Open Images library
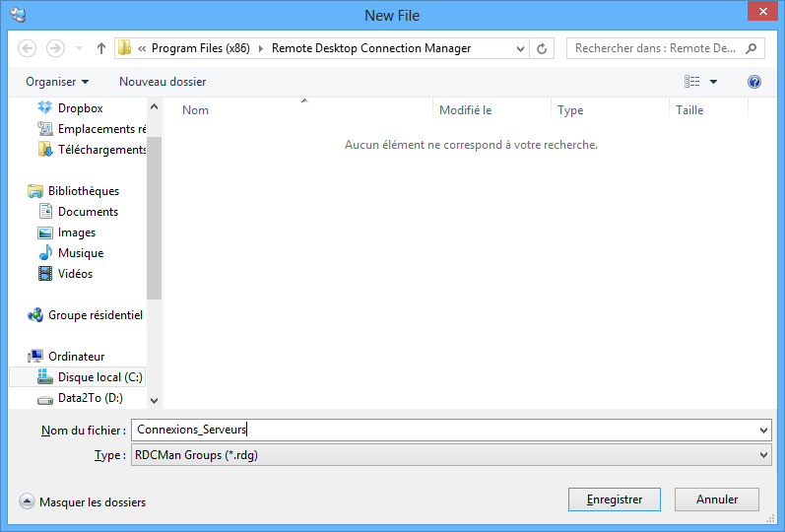Viewport: 785px width, 532px height. point(77,233)
